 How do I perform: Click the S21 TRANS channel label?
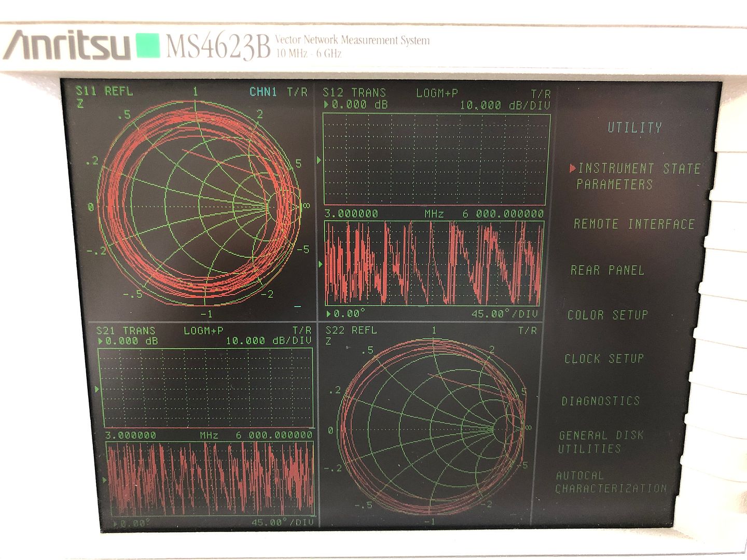[126, 330]
